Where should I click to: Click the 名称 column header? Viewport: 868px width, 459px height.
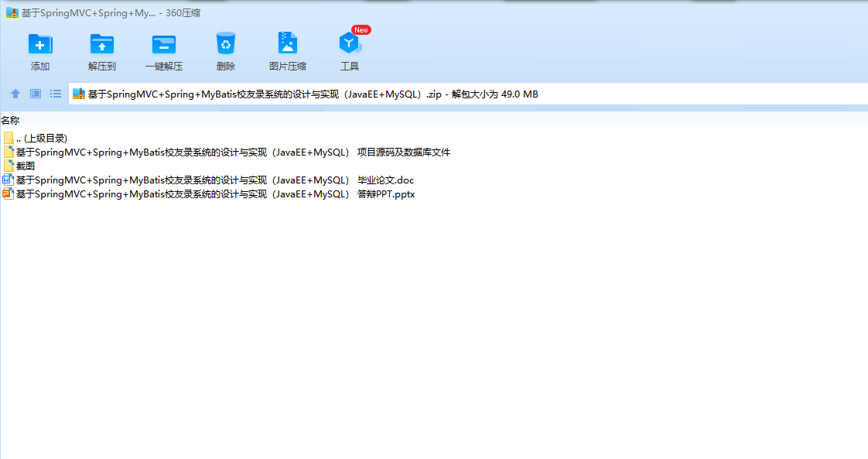click(x=10, y=120)
